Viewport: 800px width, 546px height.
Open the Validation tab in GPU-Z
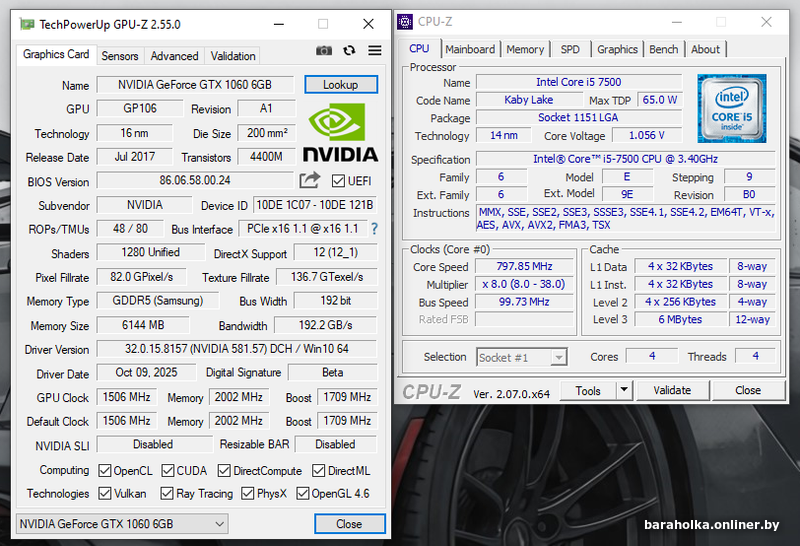(x=233, y=56)
